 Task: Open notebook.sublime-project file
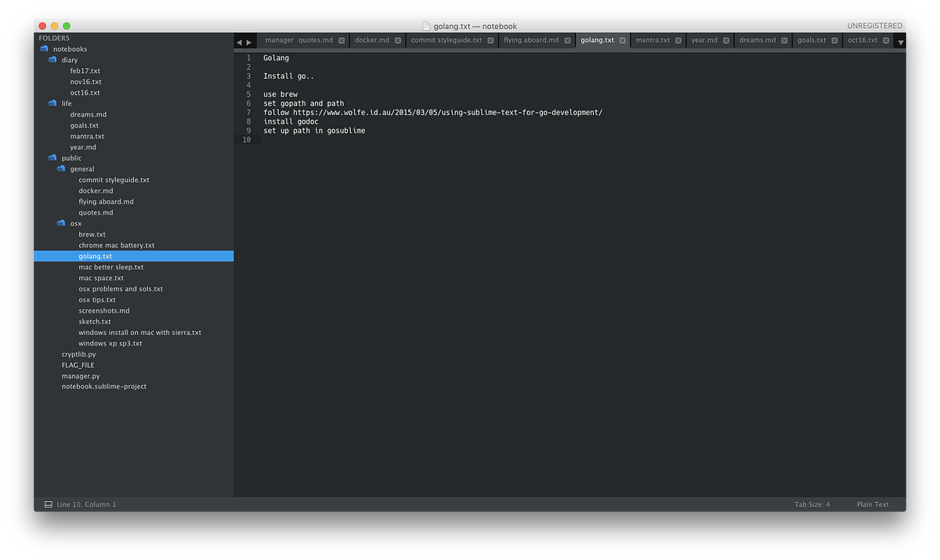pos(104,387)
